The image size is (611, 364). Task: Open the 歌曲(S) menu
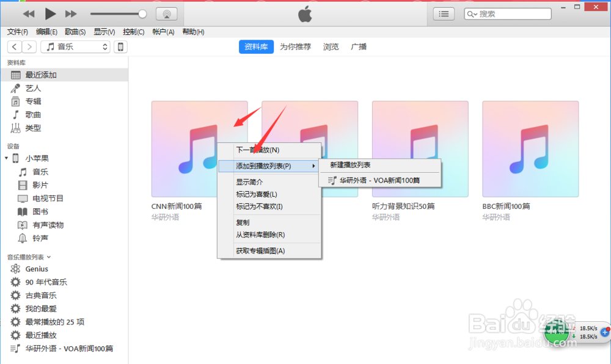[x=75, y=32]
